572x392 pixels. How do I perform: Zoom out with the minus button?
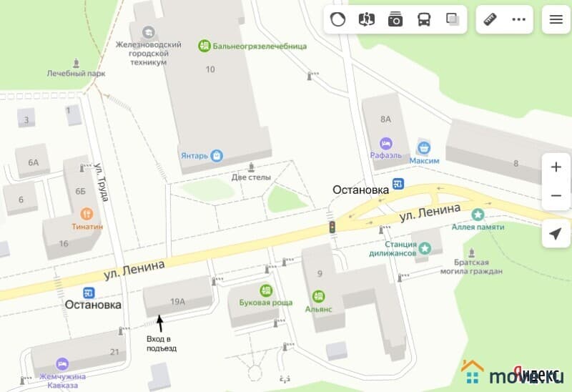tap(556, 195)
